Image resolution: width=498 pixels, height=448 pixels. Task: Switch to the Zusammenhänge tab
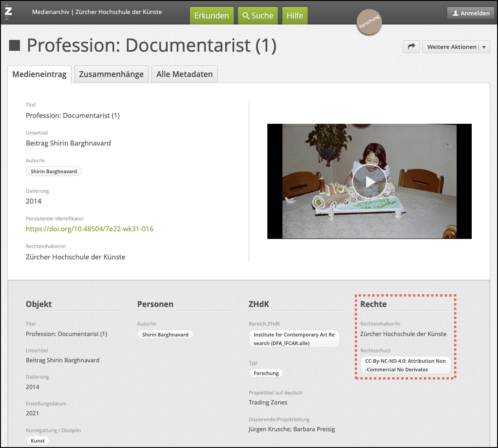(x=111, y=74)
